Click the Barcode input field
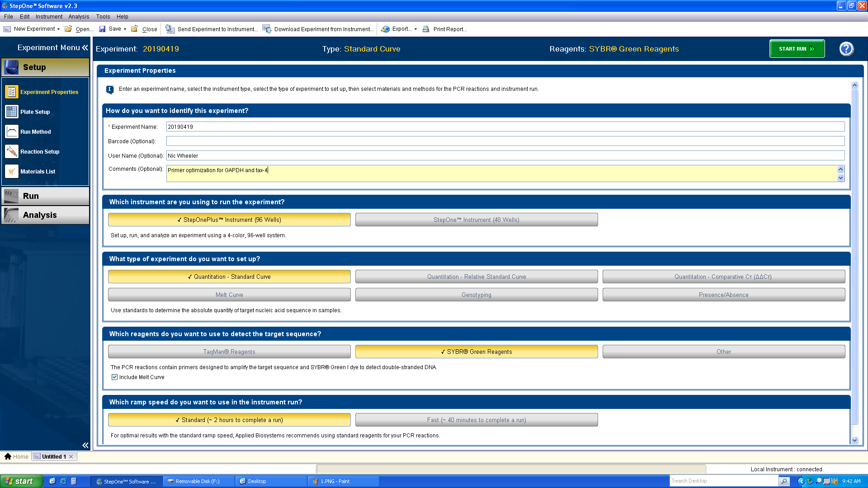Screen dimensions: 868x488 point(505,141)
